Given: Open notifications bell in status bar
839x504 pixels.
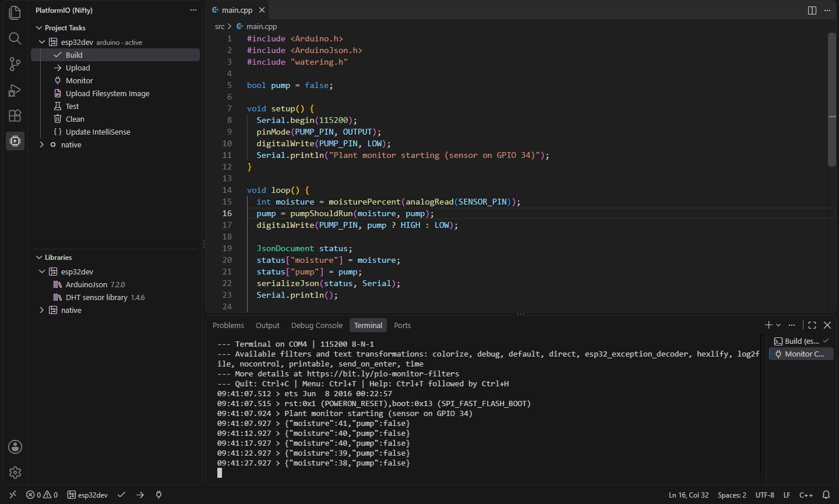Looking at the screenshot, I should coord(826,495).
